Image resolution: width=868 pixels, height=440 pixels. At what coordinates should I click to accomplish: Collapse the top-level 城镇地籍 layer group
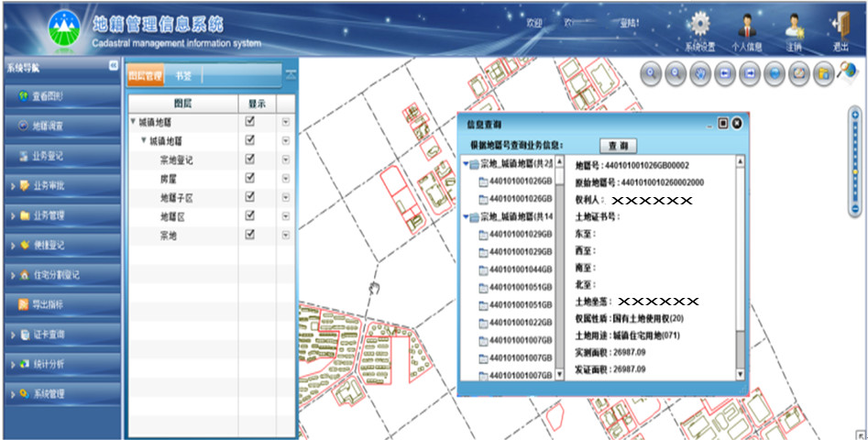coord(134,121)
